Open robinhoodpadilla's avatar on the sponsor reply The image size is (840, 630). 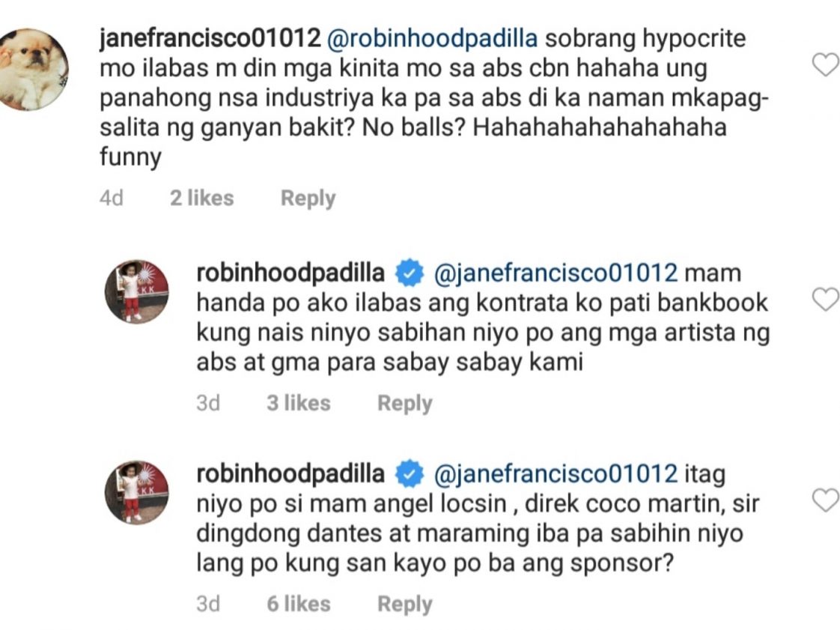[x=136, y=492]
